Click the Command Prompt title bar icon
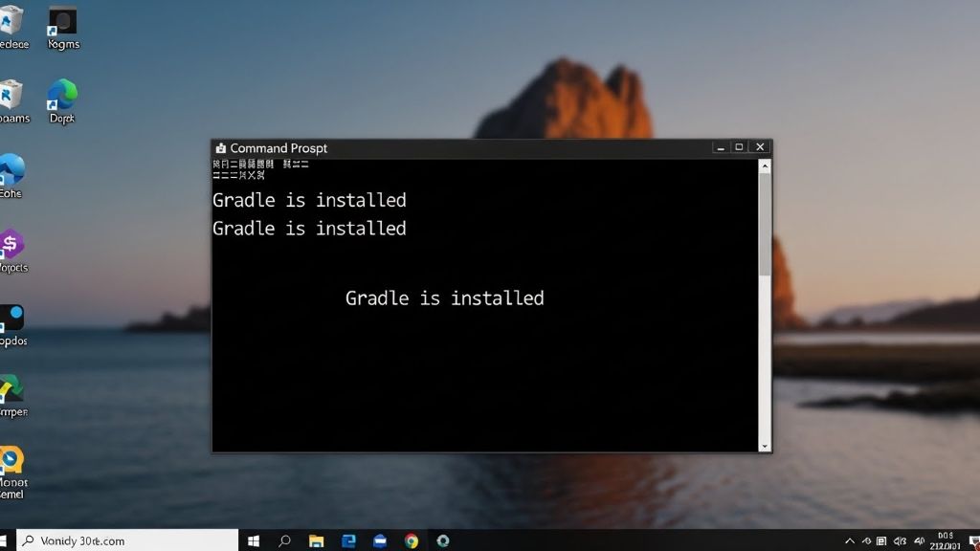Image resolution: width=980 pixels, height=551 pixels. click(x=221, y=148)
